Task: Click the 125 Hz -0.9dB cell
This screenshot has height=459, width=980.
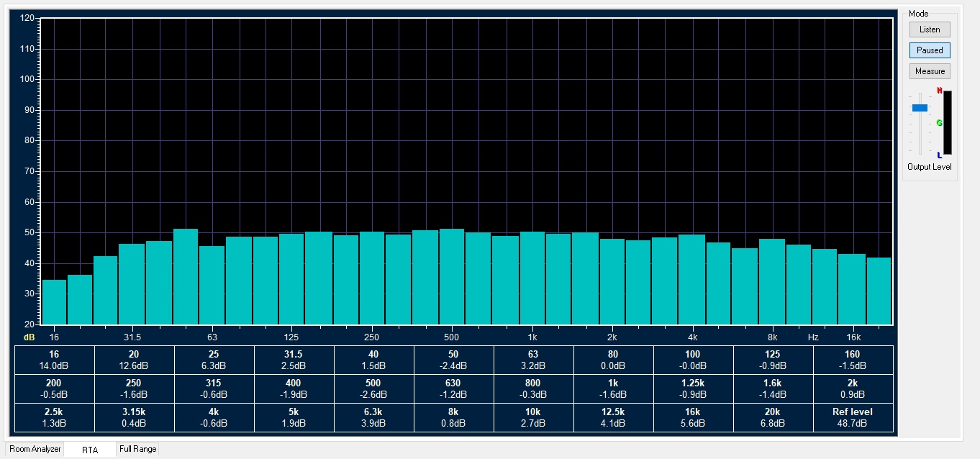Action: click(773, 360)
